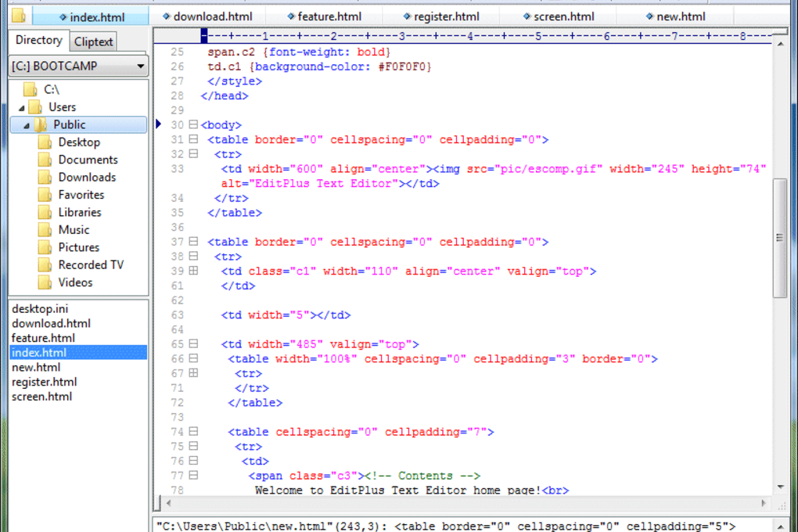This screenshot has height=532, width=798.
Task: Switch to the new.html document tab
Action: coord(675,16)
